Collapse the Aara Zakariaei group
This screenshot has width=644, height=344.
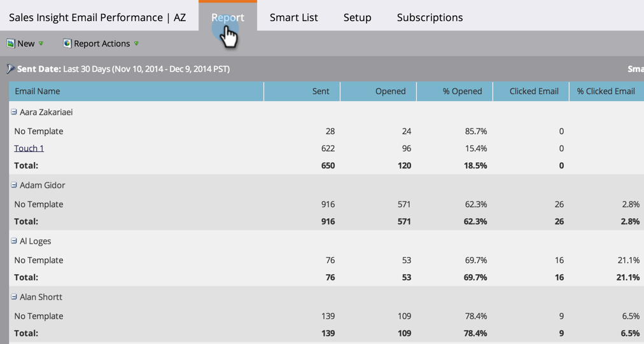pyautogui.click(x=14, y=112)
